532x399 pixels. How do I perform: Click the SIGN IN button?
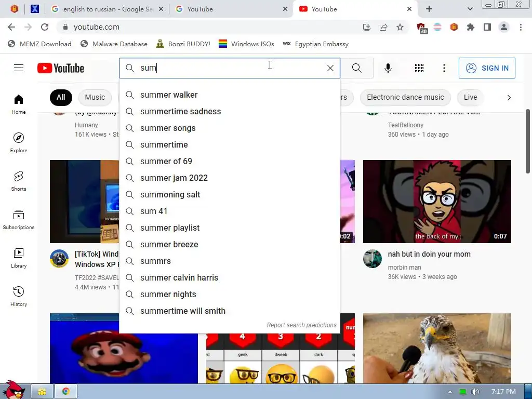click(487, 68)
